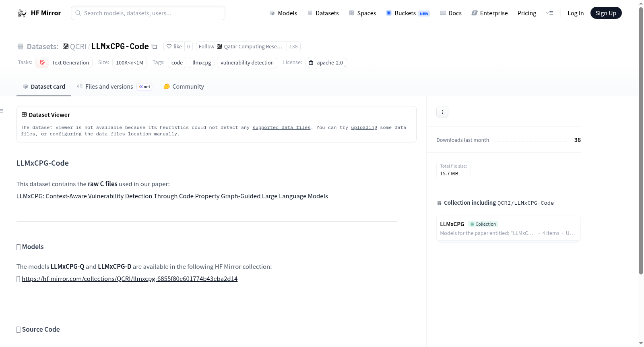Click the search magnifier icon
The width and height of the screenshot is (644, 347).
coord(78,13)
